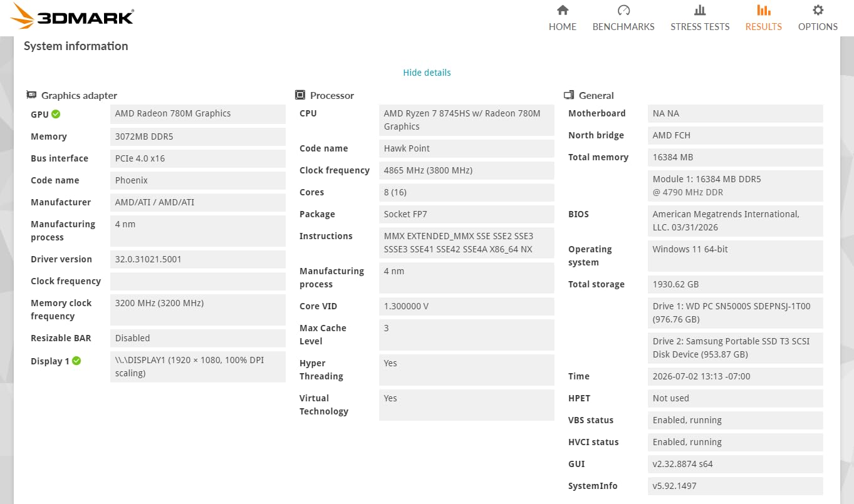Click the HPET value Not used
The height and width of the screenshot is (504, 854).
click(x=736, y=398)
